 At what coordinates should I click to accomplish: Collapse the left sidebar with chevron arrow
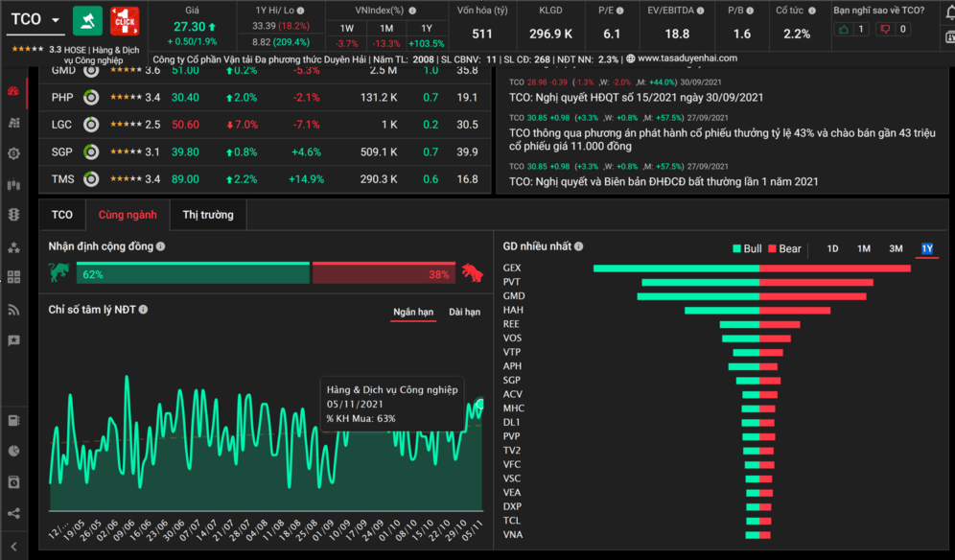coord(13,545)
